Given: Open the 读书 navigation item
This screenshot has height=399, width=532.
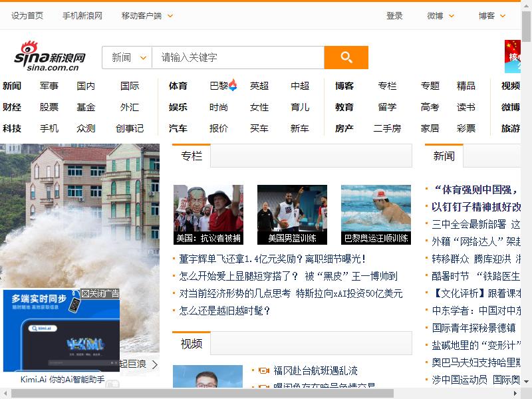Looking at the screenshot, I should (466, 107).
